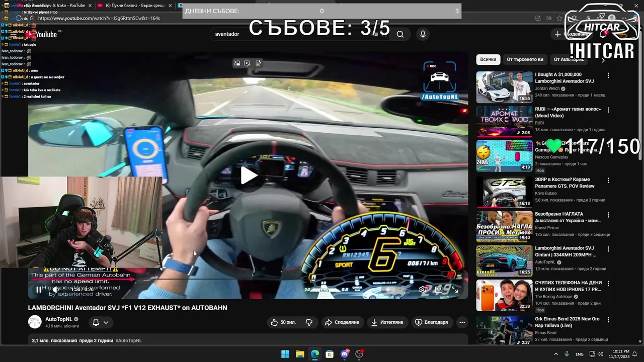This screenshot has width=644, height=362.
Task: Show more filter chips with right arrow
Action: [603, 59]
